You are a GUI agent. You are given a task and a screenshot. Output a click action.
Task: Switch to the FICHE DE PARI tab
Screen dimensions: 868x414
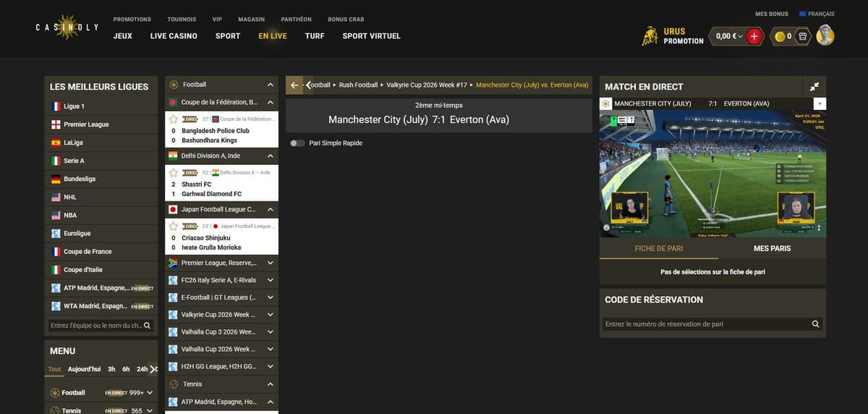(x=659, y=248)
